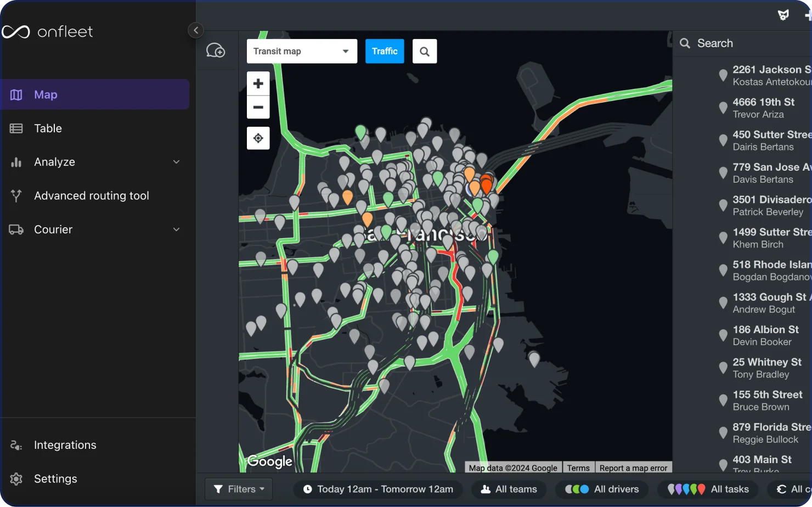Select the 779 San Jose task for Davis Bertans
812x507 pixels.
click(764, 173)
